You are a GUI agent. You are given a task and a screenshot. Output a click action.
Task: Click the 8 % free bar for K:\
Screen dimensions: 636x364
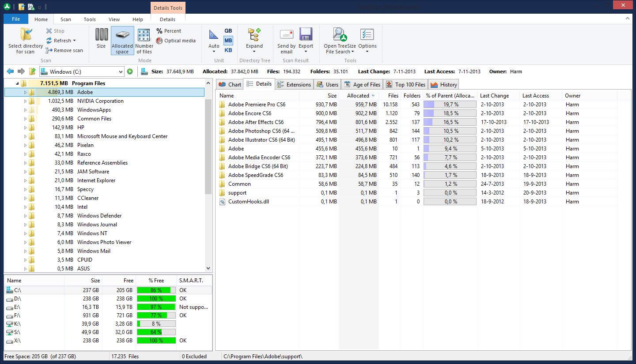(x=156, y=324)
